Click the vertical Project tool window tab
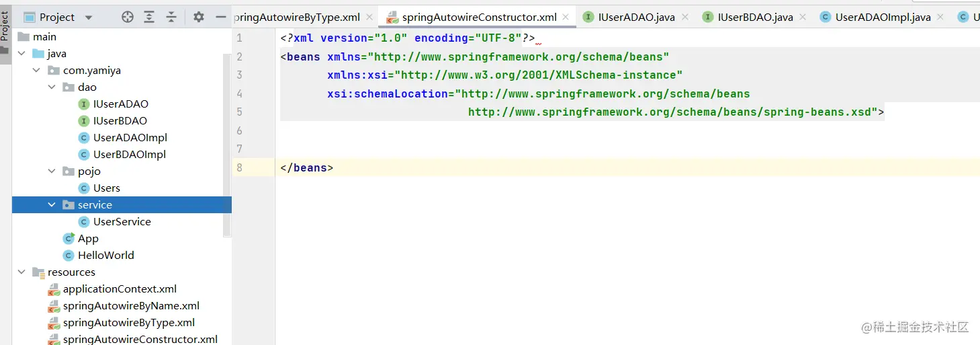The width and height of the screenshot is (980, 345). 5,32
